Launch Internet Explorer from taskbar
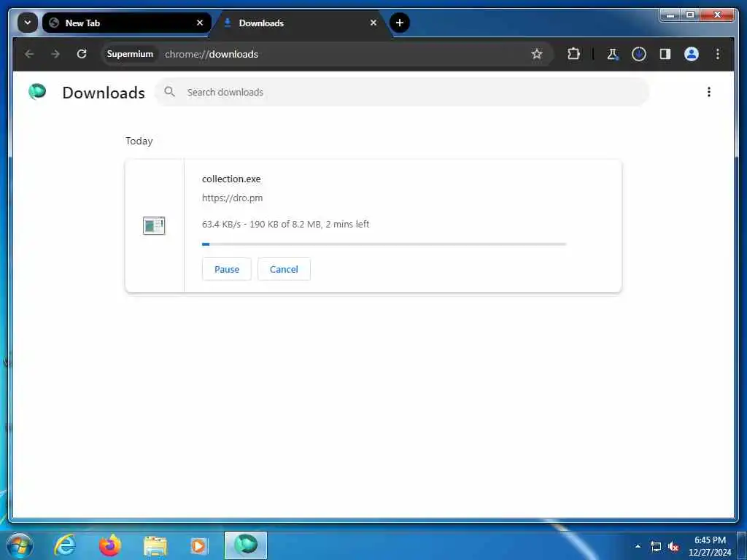The height and width of the screenshot is (560, 747). click(x=65, y=545)
